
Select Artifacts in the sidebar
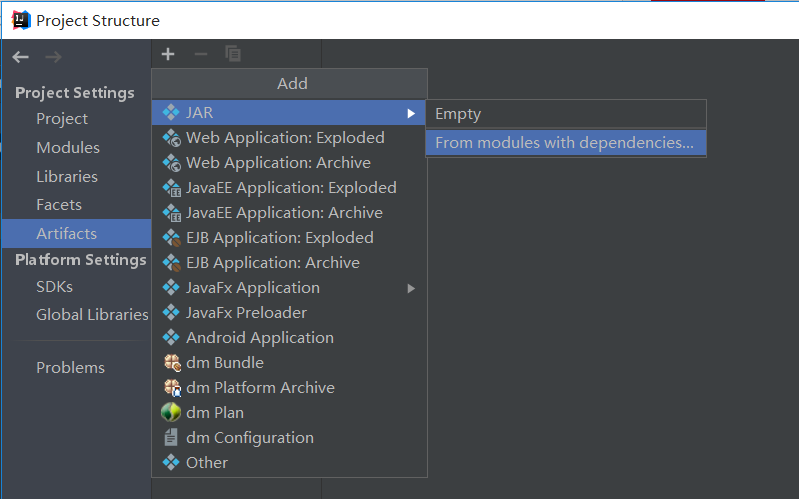(76, 233)
